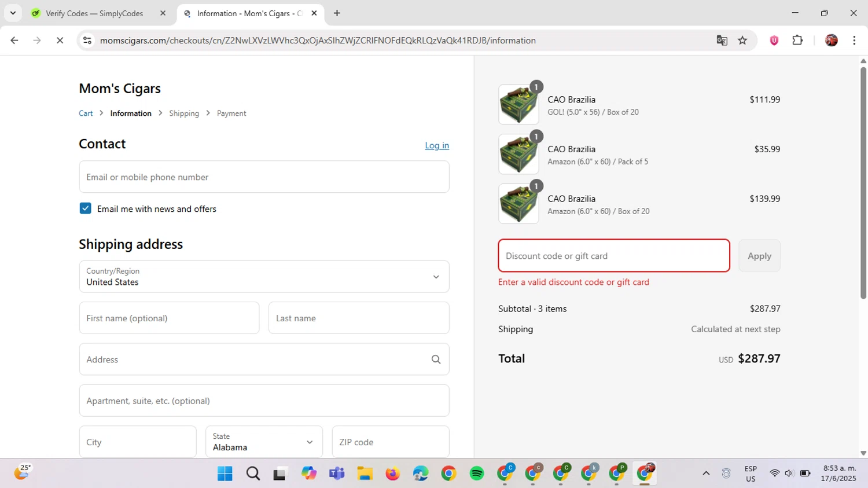868x488 pixels.
Task: Open Task View in the taskbar
Action: pyautogui.click(x=281, y=474)
